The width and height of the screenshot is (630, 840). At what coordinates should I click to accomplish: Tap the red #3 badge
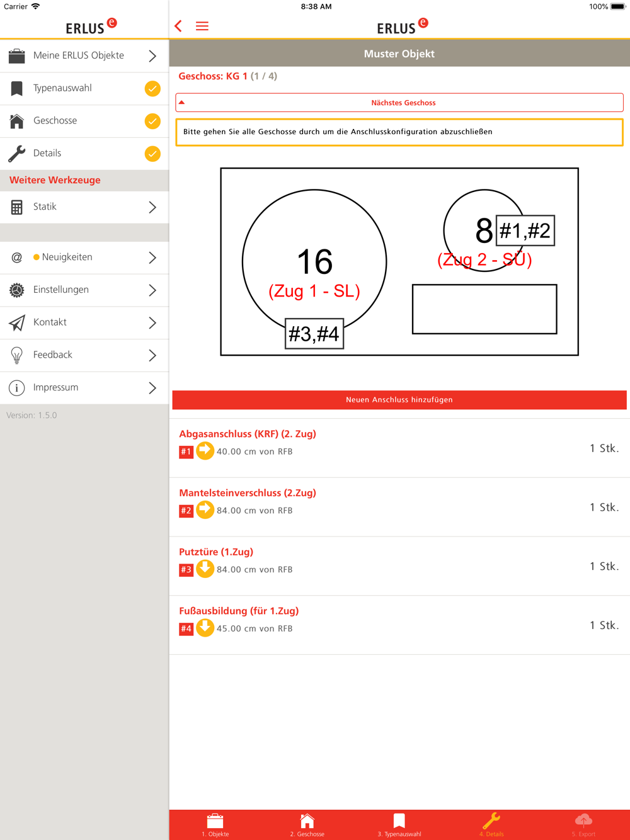tap(186, 570)
